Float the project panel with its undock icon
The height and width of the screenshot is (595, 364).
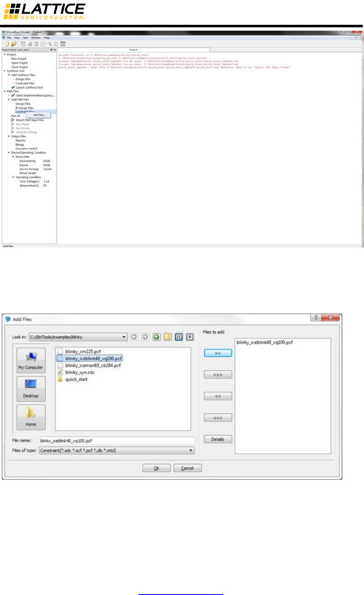(51, 50)
